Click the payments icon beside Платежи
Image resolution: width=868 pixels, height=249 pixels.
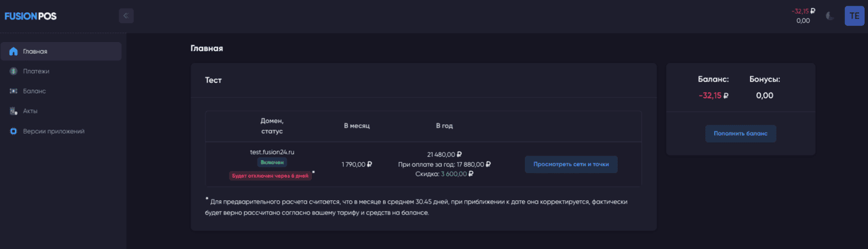(x=14, y=71)
